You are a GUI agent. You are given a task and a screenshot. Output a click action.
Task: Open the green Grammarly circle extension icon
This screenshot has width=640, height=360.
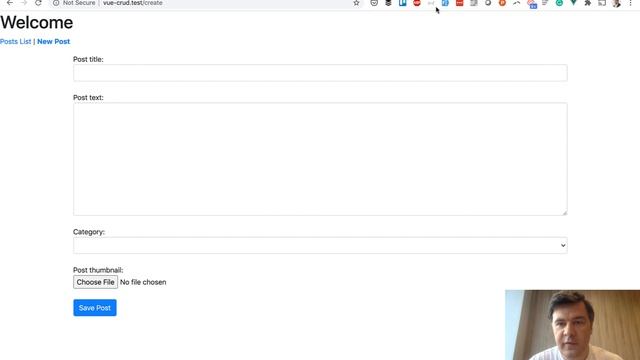(559, 3)
